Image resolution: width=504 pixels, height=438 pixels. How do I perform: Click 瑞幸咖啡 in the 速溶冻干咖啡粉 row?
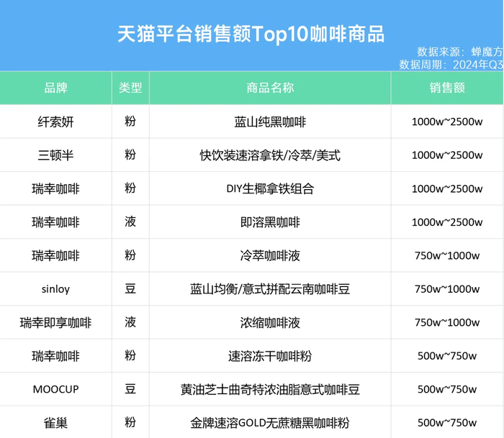[x=56, y=356]
